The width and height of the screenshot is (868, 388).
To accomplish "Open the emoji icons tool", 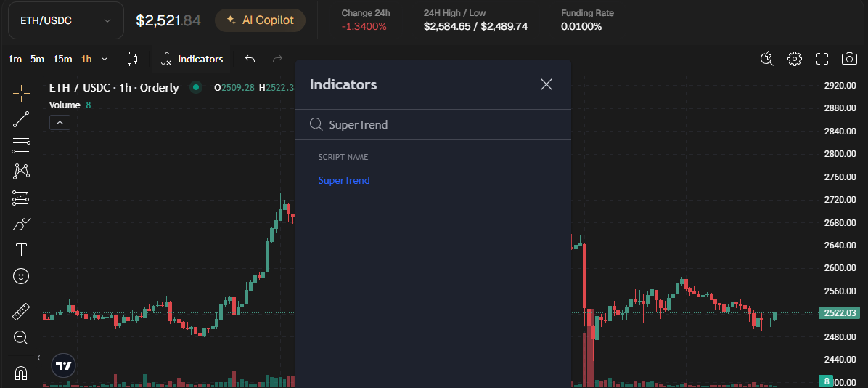I will coord(21,276).
